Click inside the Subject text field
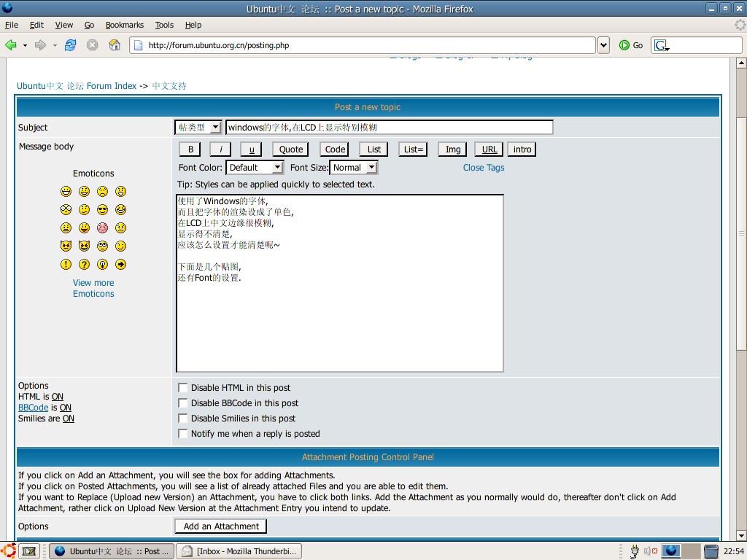This screenshot has height=560, width=747. (x=390, y=127)
